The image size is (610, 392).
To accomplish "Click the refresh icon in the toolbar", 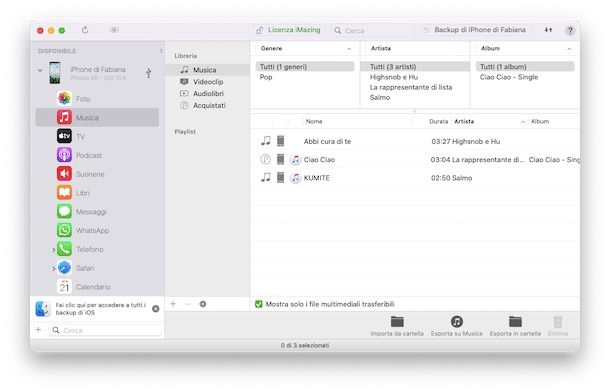I will pos(85,30).
